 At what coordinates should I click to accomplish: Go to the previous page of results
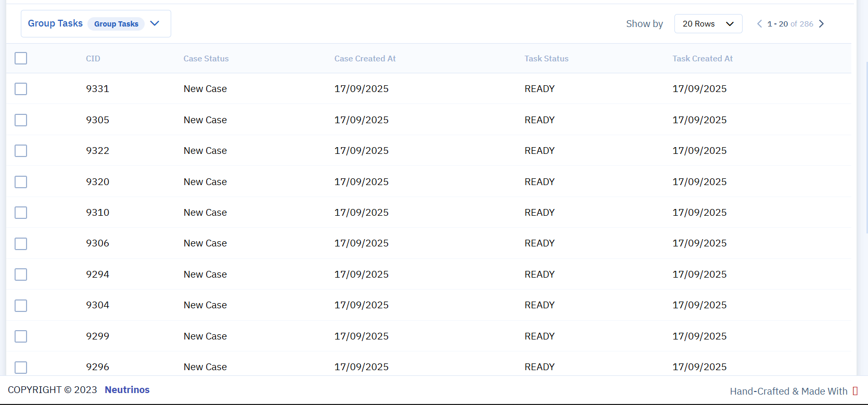759,24
